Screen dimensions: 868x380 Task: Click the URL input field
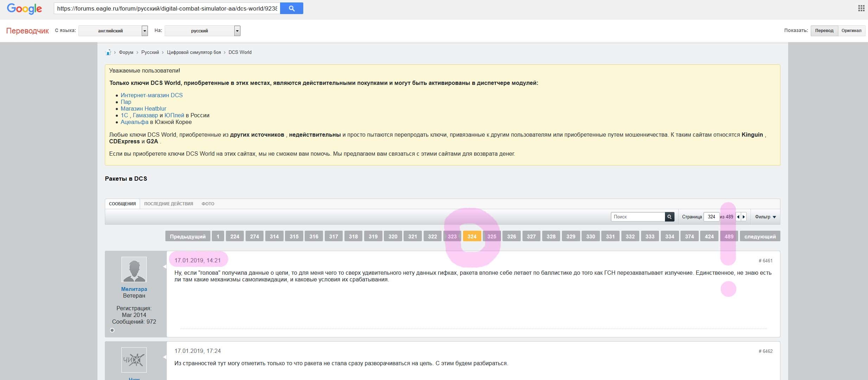tap(167, 8)
